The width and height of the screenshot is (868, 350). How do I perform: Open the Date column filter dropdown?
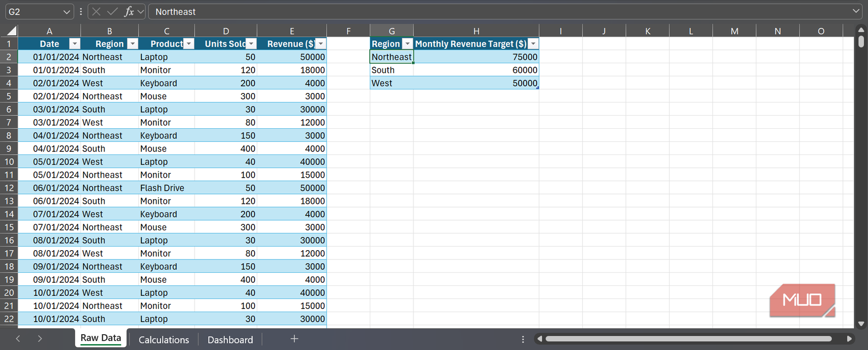click(75, 44)
